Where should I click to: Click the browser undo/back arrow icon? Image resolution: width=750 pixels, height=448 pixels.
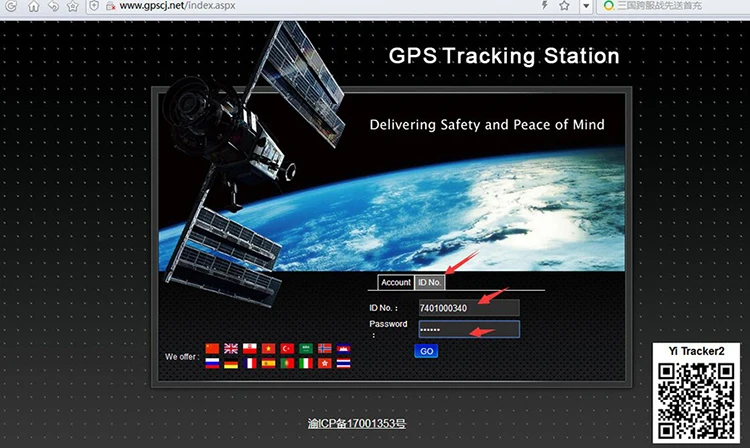[x=53, y=6]
